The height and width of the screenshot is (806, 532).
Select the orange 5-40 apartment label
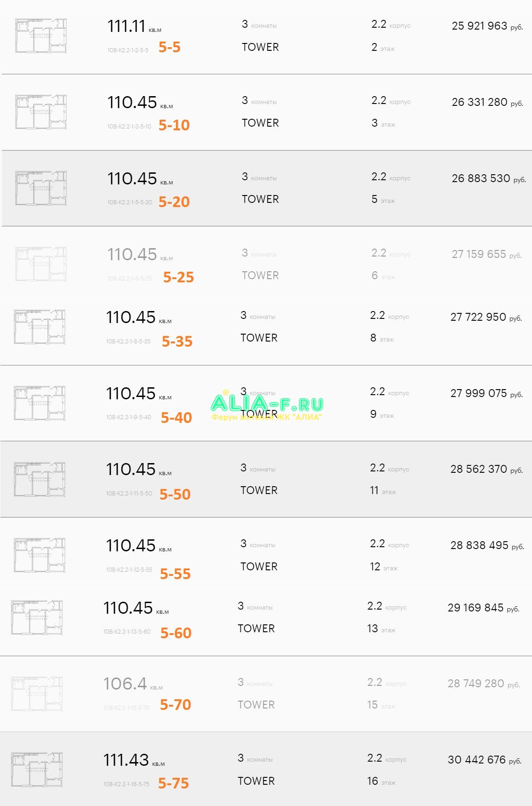pos(176,417)
